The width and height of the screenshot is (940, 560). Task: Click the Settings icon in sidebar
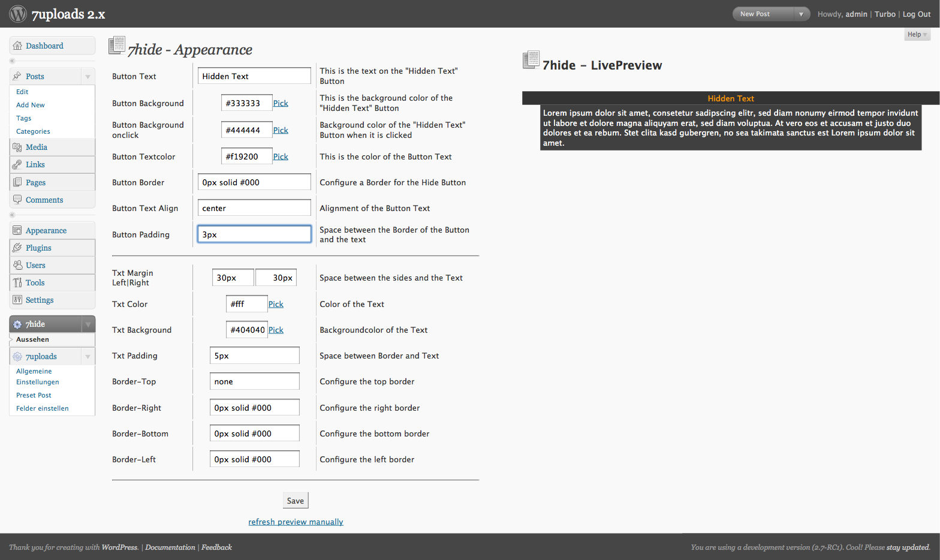pos(17,300)
